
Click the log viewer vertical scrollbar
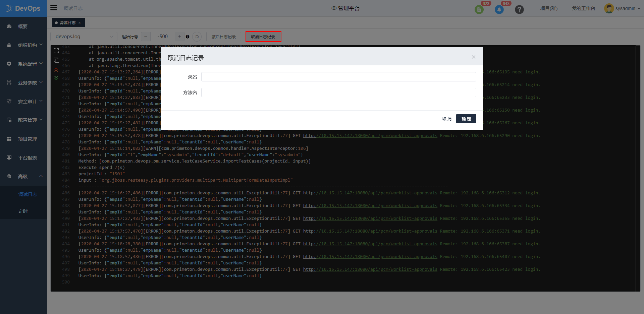pos(638,168)
